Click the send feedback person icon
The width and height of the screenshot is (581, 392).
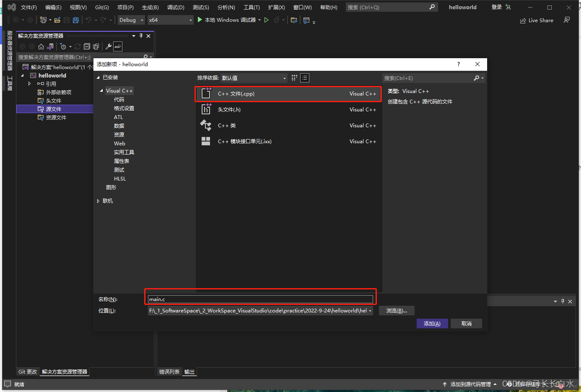click(567, 20)
